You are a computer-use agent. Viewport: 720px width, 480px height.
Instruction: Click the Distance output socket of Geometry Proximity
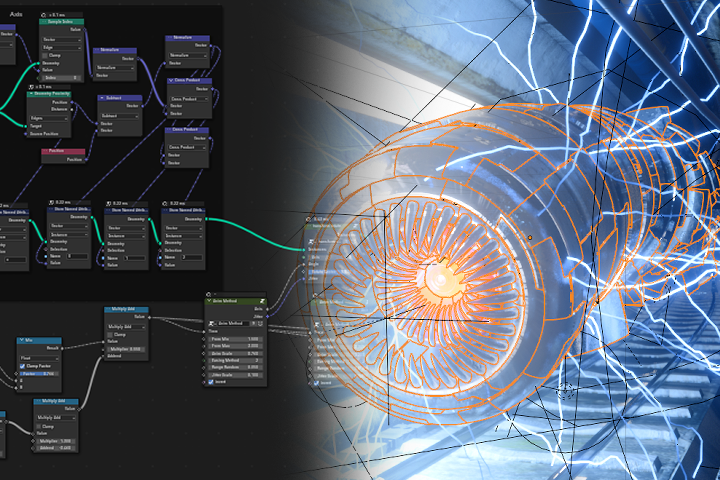click(71, 109)
